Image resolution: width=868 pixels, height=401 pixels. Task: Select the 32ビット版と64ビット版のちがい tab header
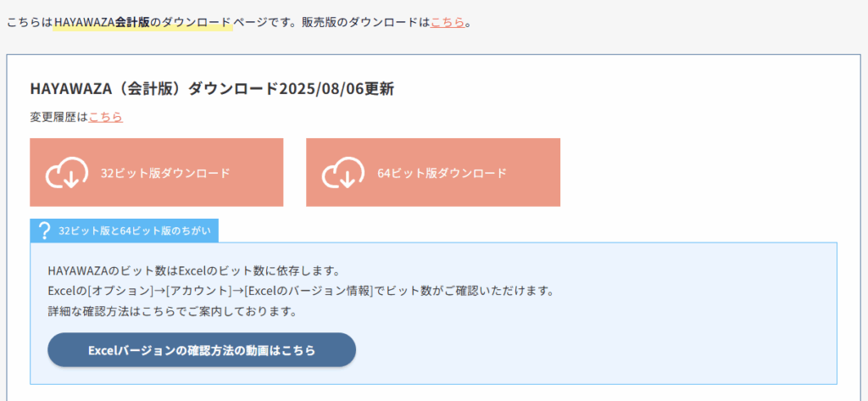(x=124, y=231)
